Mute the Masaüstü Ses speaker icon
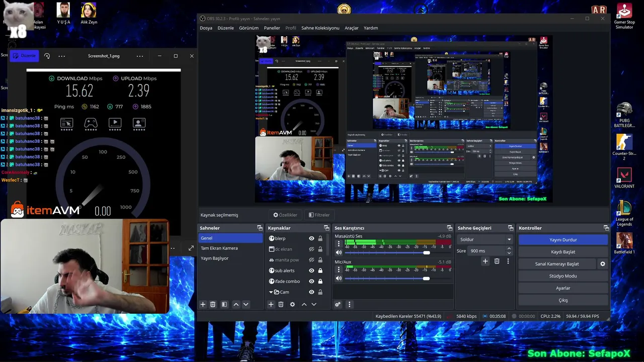The width and height of the screenshot is (644, 362). 339,252
